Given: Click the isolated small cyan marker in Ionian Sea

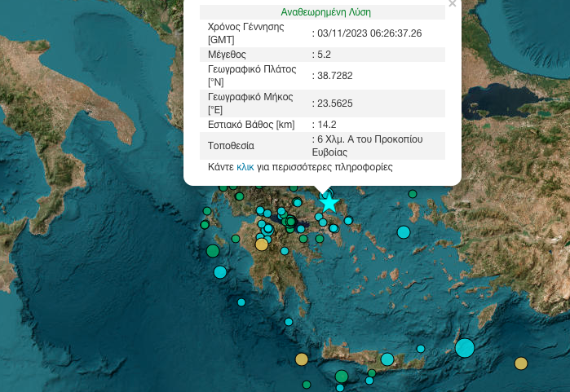Looking at the screenshot, I should [x=241, y=302].
